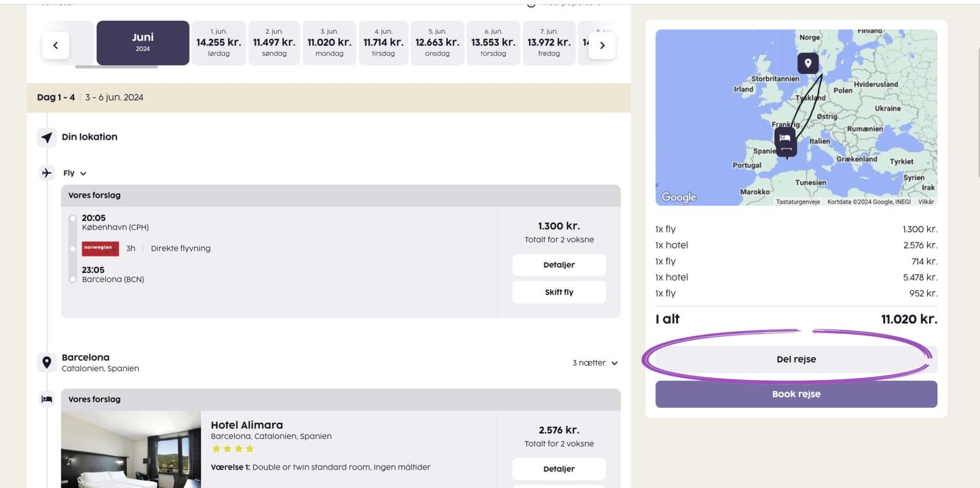Click the 714 kr. fly summary row
Image resolution: width=980 pixels, height=488 pixels.
coord(796,262)
